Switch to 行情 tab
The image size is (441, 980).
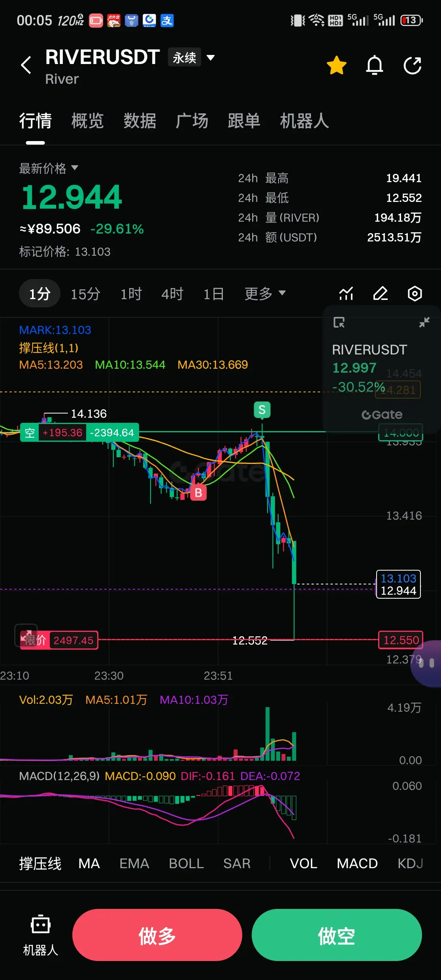tap(36, 121)
